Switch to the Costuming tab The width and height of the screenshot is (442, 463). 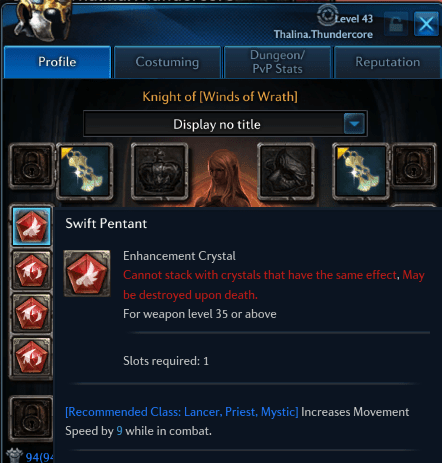(x=167, y=62)
